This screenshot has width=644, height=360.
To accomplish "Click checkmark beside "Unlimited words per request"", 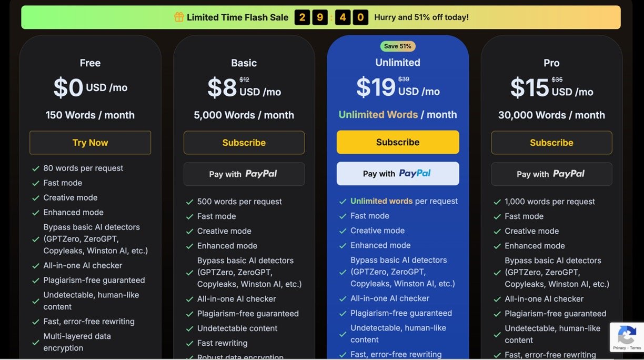I will (x=343, y=201).
